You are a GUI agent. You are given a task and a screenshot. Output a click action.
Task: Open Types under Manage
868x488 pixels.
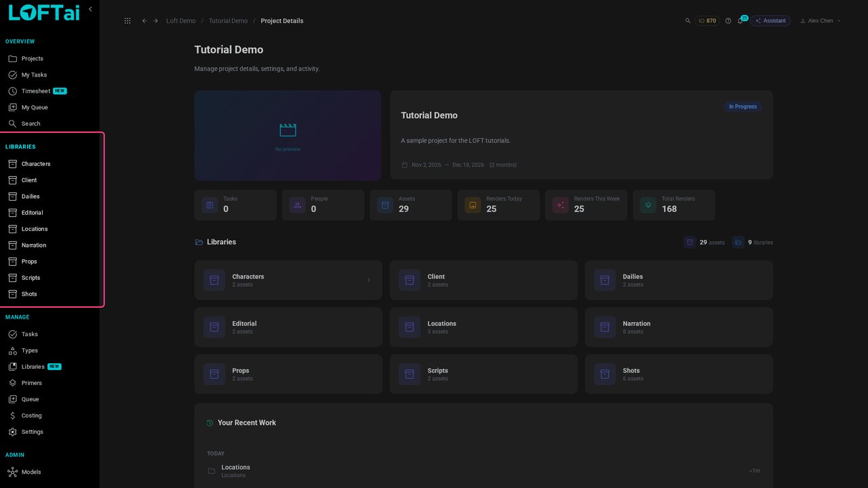pyautogui.click(x=50, y=350)
